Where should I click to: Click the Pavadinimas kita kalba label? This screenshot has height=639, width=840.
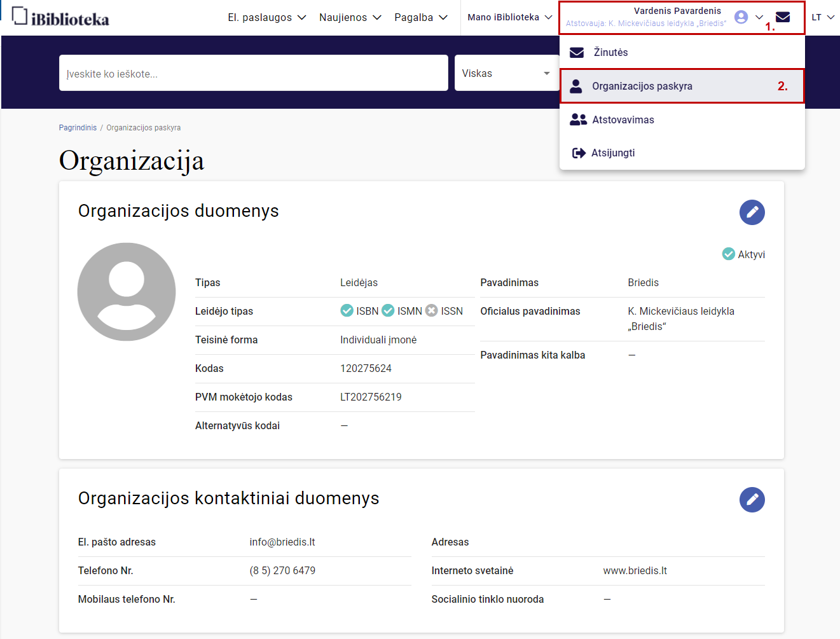point(533,355)
